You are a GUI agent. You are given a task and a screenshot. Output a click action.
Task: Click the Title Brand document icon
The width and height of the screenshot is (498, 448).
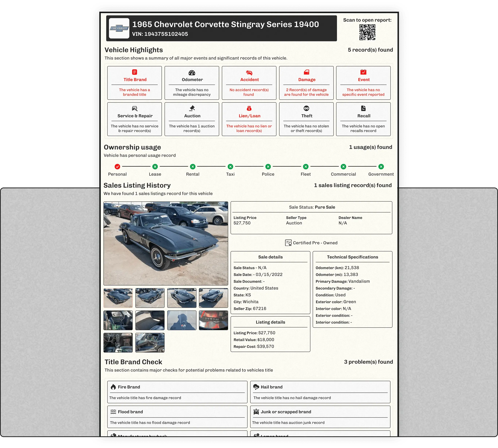click(135, 72)
